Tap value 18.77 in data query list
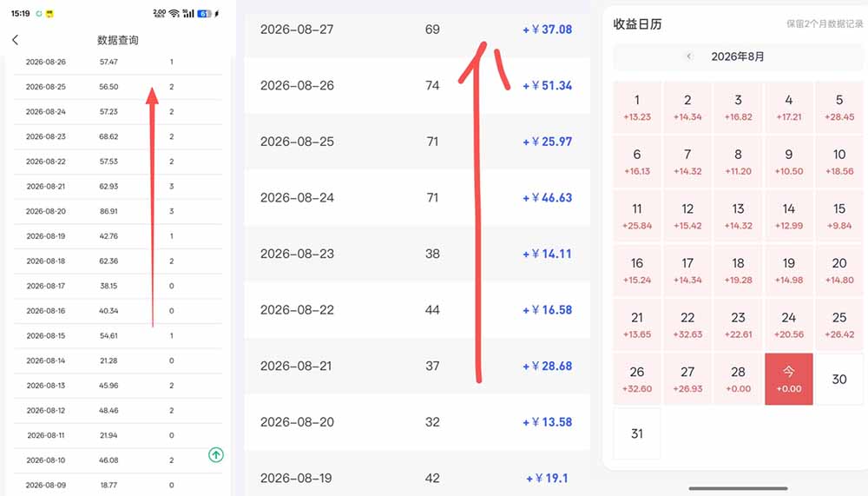This screenshot has width=868, height=496. (108, 485)
